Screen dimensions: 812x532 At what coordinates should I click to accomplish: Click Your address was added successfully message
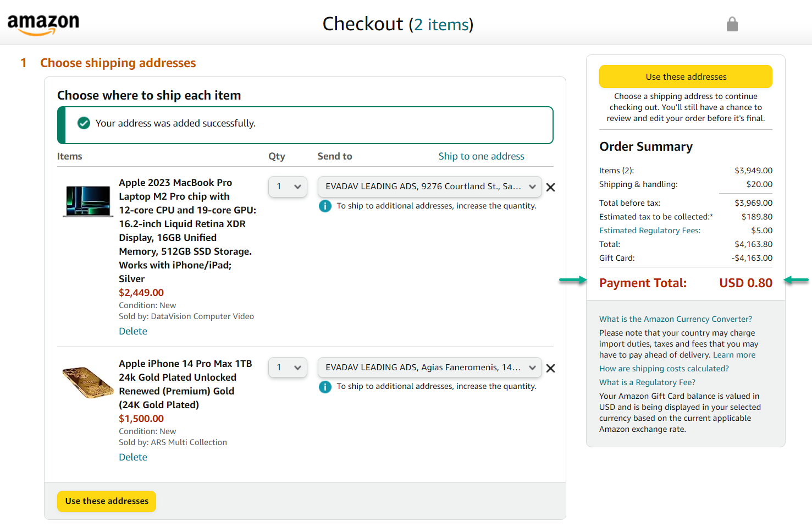coord(175,123)
